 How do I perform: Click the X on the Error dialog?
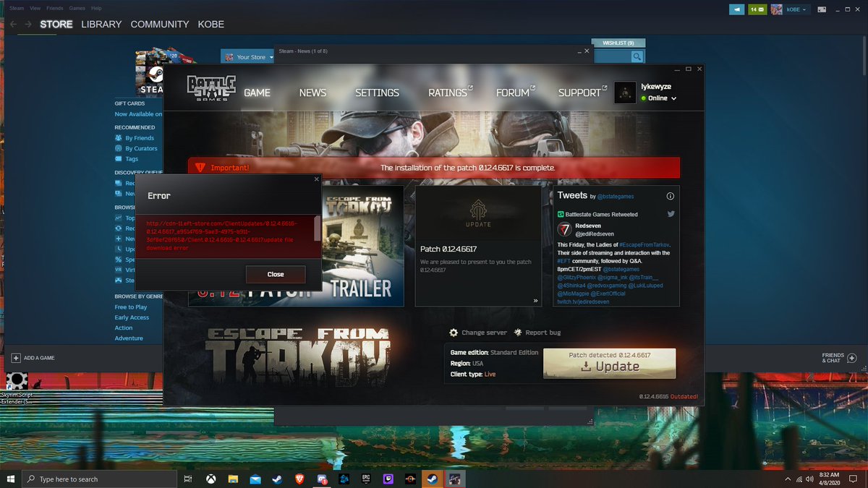coord(316,179)
